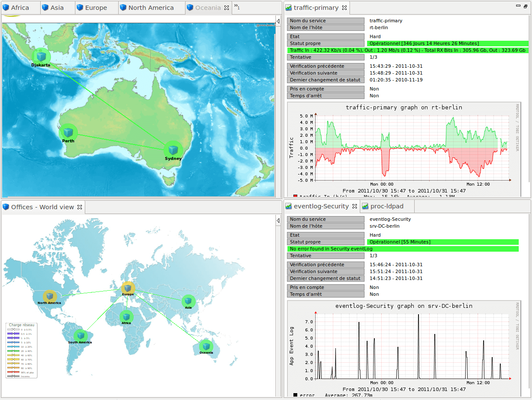Click the red '90% et plus' legend swatch

[x=13, y=372]
